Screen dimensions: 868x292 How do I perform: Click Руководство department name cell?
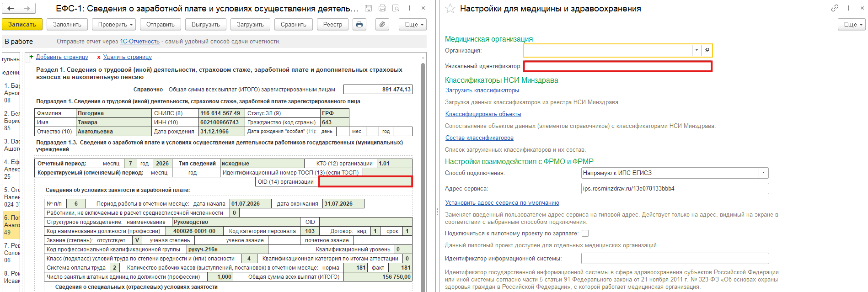(x=236, y=222)
